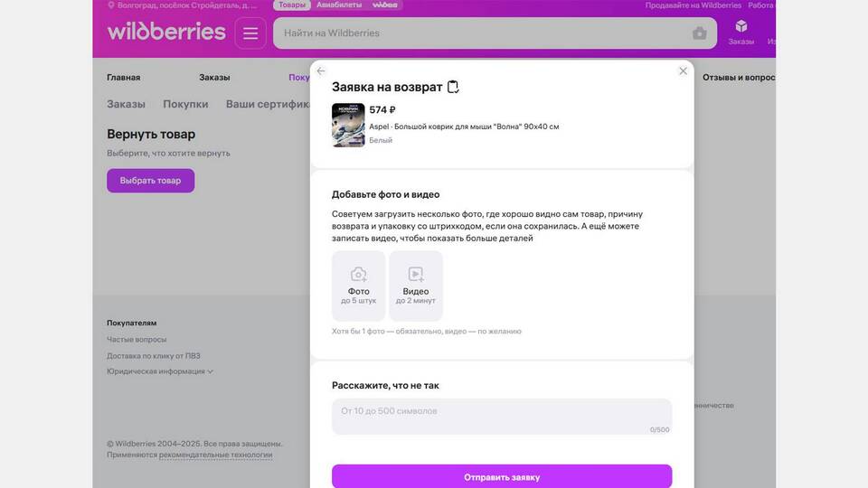Screen dimensions: 868x488
Task: Go back with the modal's arrow icon
Action: click(x=321, y=70)
